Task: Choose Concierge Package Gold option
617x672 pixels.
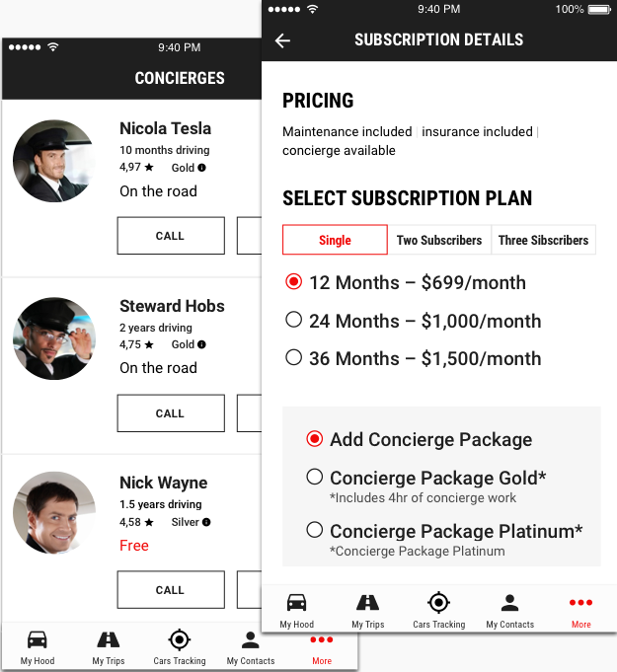Action: 315,478
